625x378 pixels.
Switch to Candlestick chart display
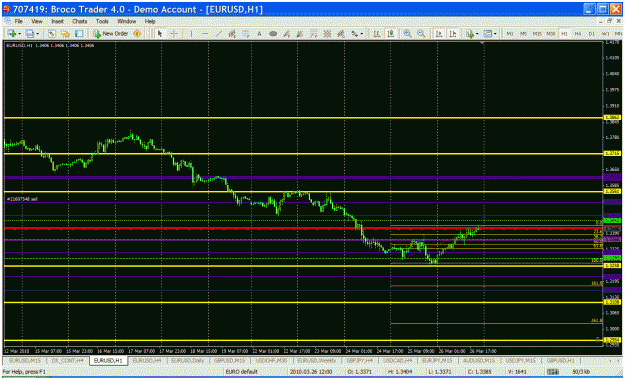(x=391, y=34)
